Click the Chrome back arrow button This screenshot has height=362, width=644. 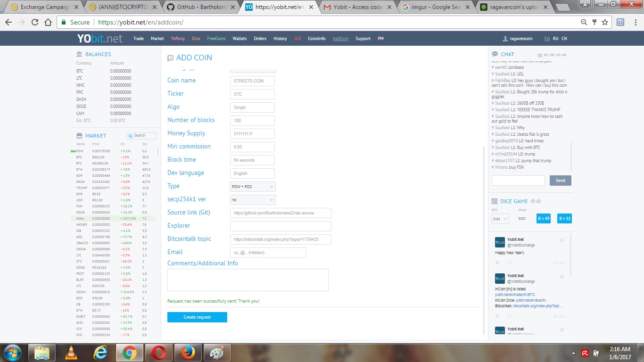[8, 22]
